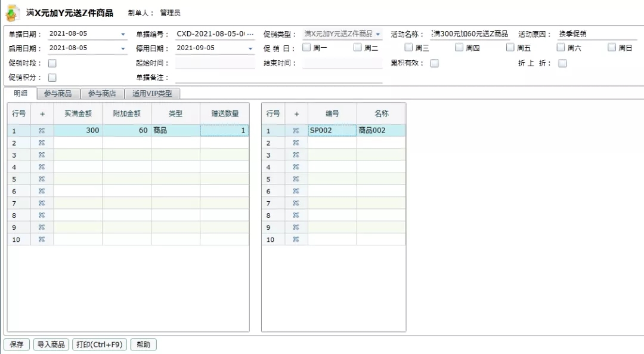Image resolution: width=644 pixels, height=354 pixels.
Task: Click the promotion app logo icon
Action: [12, 13]
